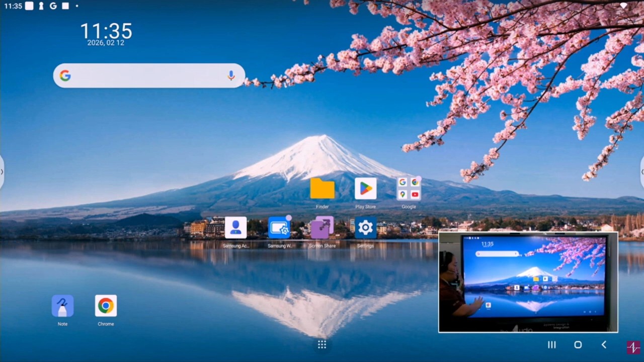Tap the 11:35 clock widget
The width and height of the screenshot is (644, 362).
[106, 31]
